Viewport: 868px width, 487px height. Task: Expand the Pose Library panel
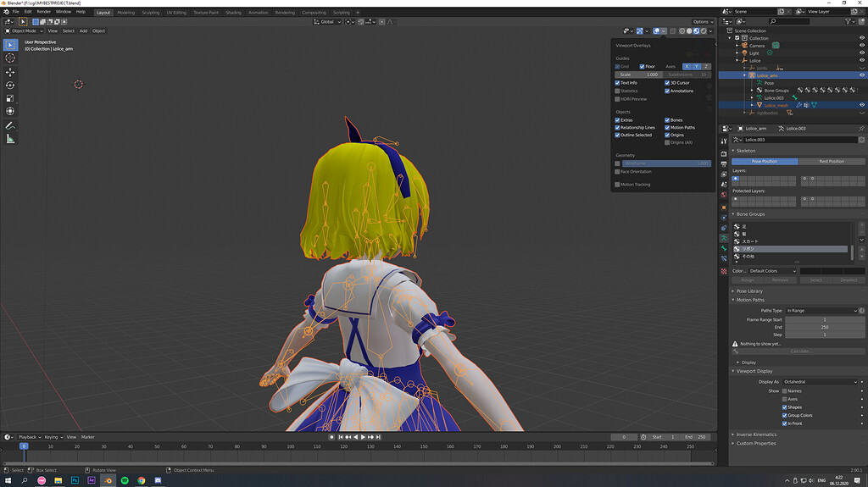point(749,291)
